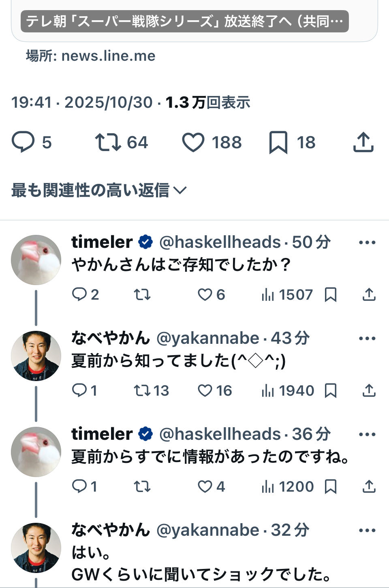The height and width of the screenshot is (588, 389).
Task: Repost なべやかん's reply with 13 reposts
Action: coord(142,390)
